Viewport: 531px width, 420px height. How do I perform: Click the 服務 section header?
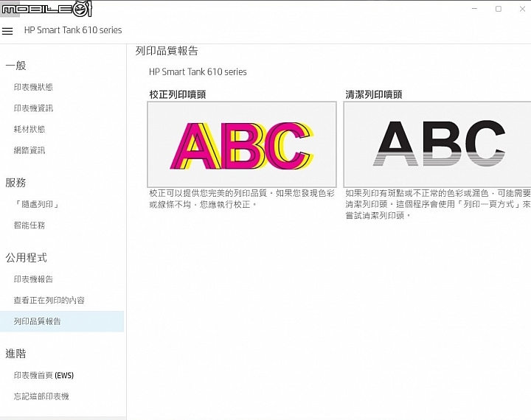[x=15, y=183]
